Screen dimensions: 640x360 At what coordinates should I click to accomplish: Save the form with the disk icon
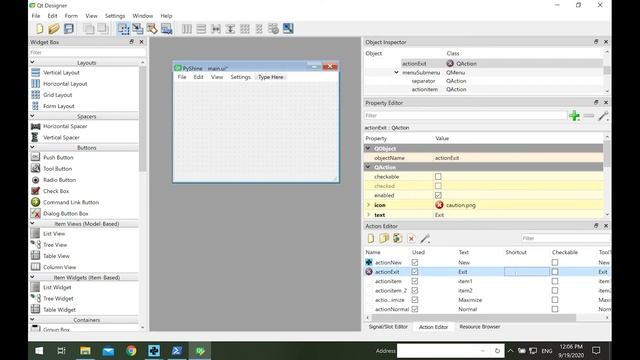click(69, 29)
